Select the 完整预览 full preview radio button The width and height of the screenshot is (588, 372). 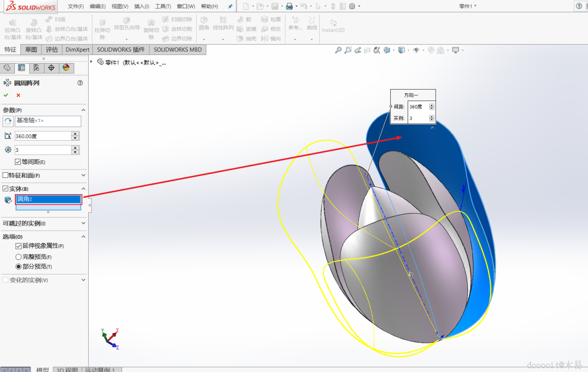tap(19, 257)
